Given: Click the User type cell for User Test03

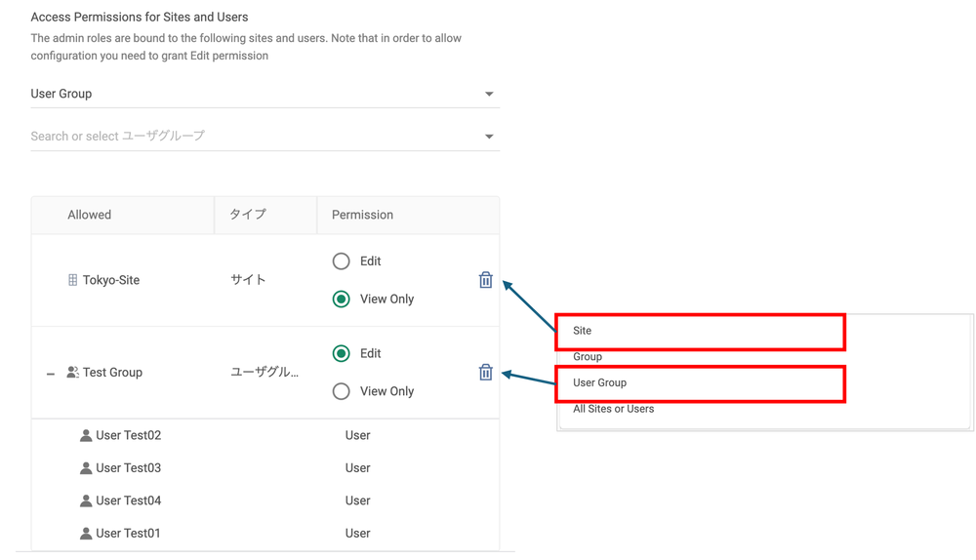Looking at the screenshot, I should click(358, 468).
